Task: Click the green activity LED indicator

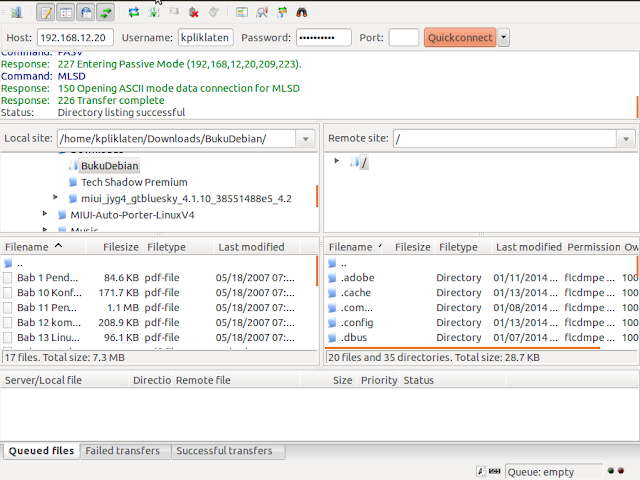Action: click(611, 471)
